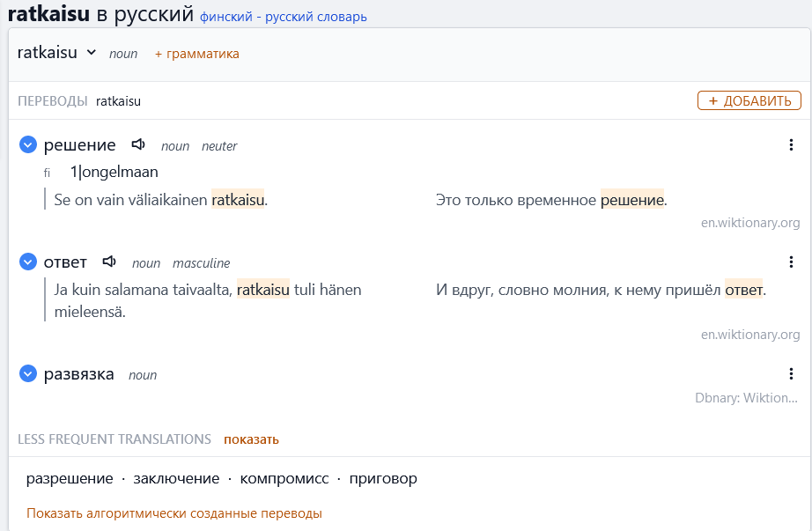812x531 pixels.
Task: Open the "+ грамматика" link
Action: click(x=196, y=53)
